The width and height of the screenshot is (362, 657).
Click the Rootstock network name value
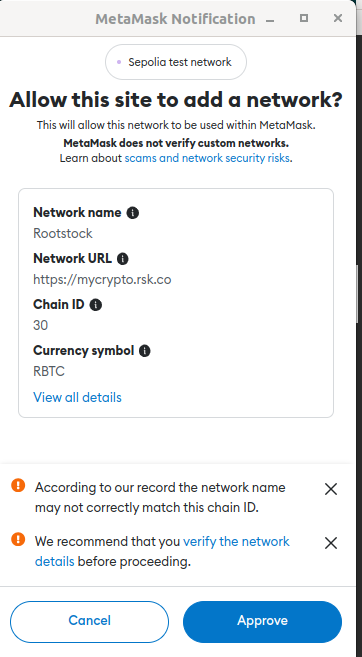[63, 233]
